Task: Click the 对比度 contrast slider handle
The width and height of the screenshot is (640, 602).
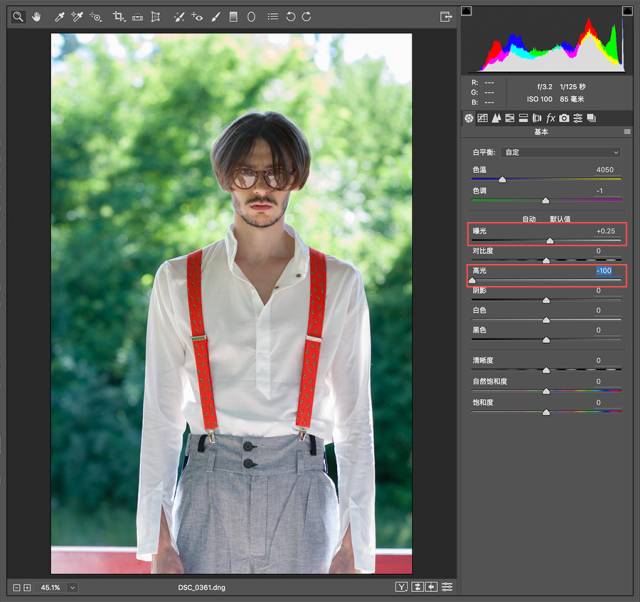Action: click(546, 260)
